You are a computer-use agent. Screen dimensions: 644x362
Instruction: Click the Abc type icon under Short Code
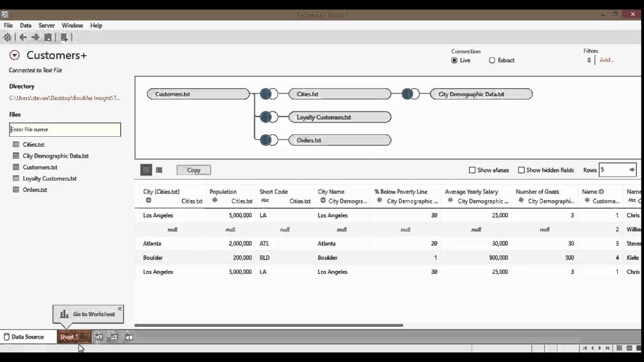(265, 201)
